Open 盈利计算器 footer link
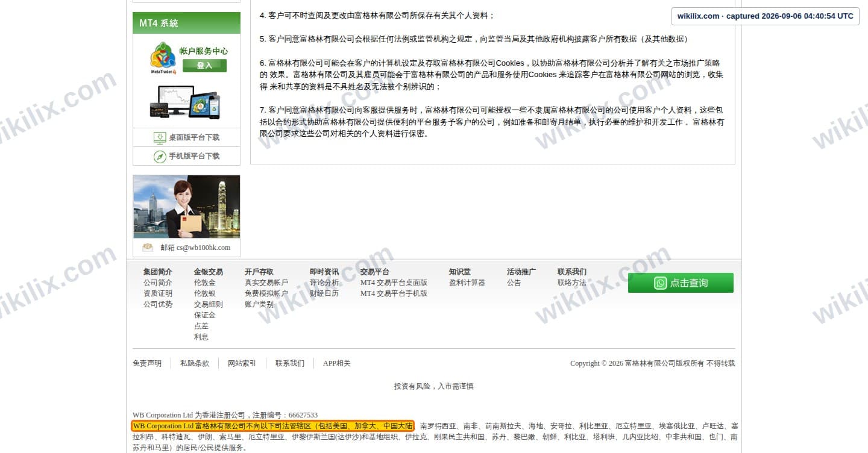 (x=467, y=283)
